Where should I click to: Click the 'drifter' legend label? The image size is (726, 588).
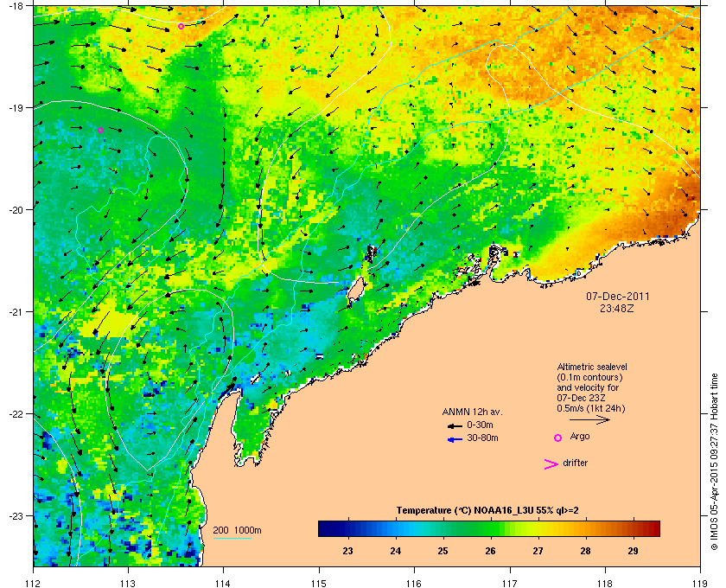575,463
